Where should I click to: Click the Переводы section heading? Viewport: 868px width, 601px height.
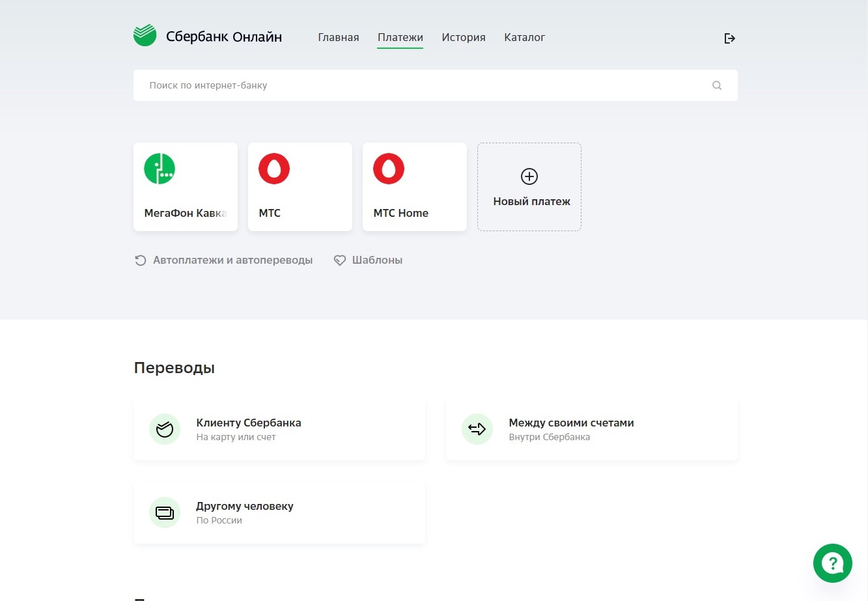tap(175, 368)
